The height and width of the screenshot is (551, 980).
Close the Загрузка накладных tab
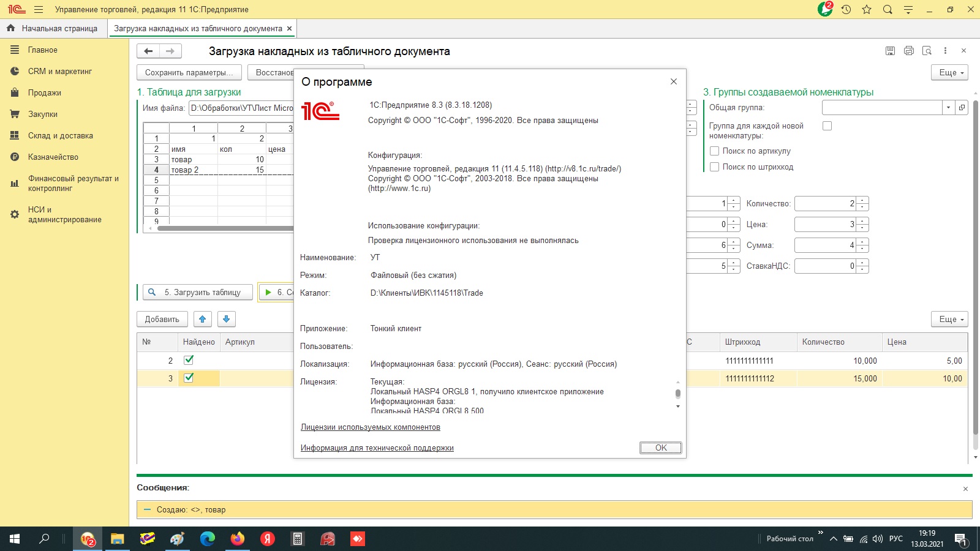[289, 28]
